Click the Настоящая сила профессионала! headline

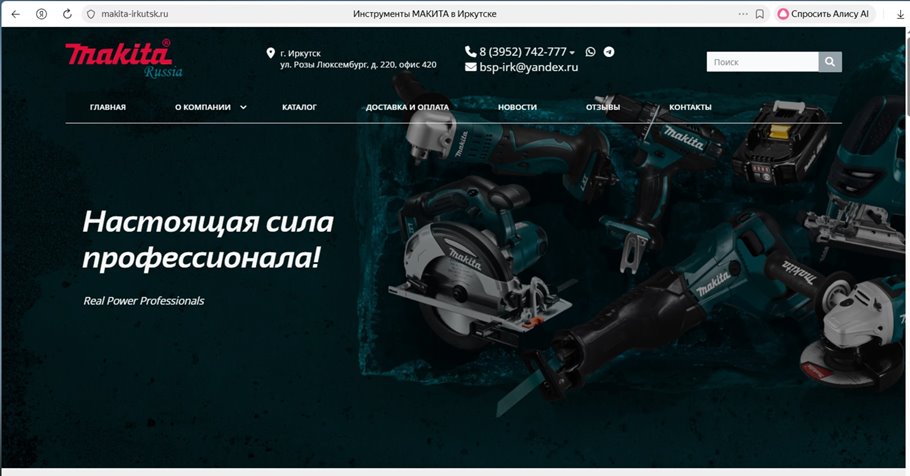pos(208,239)
